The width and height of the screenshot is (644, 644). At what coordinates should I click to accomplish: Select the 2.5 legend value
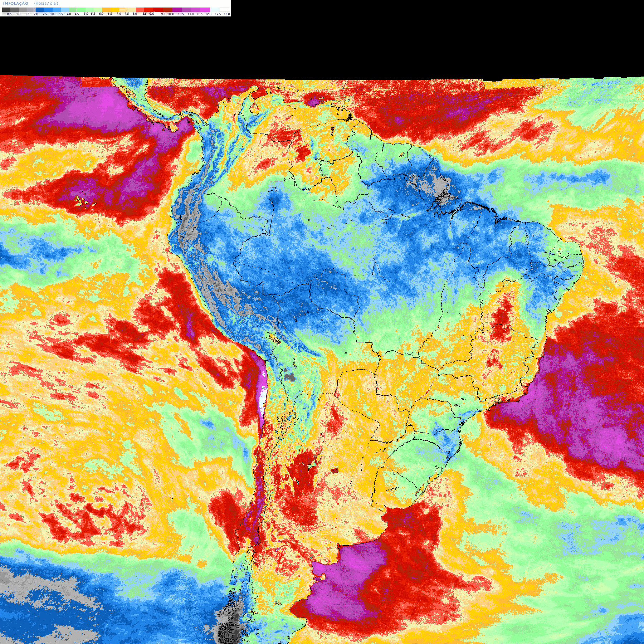pos(45,14)
